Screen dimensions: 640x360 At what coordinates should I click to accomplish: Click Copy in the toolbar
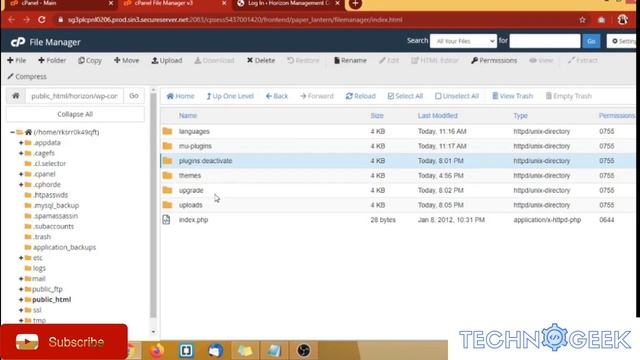(90, 60)
